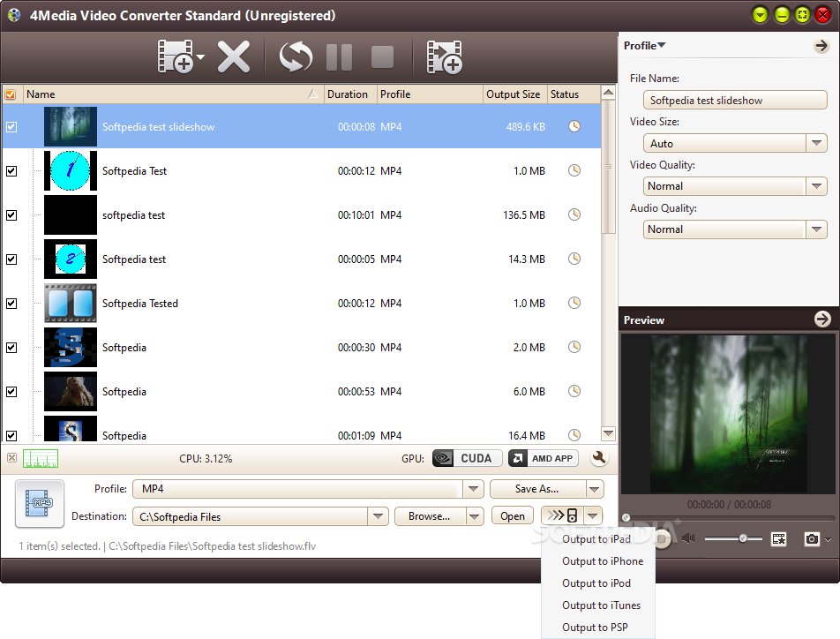The image size is (840, 639).
Task: Open the wrench settings icon near GPU
Action: point(599,458)
